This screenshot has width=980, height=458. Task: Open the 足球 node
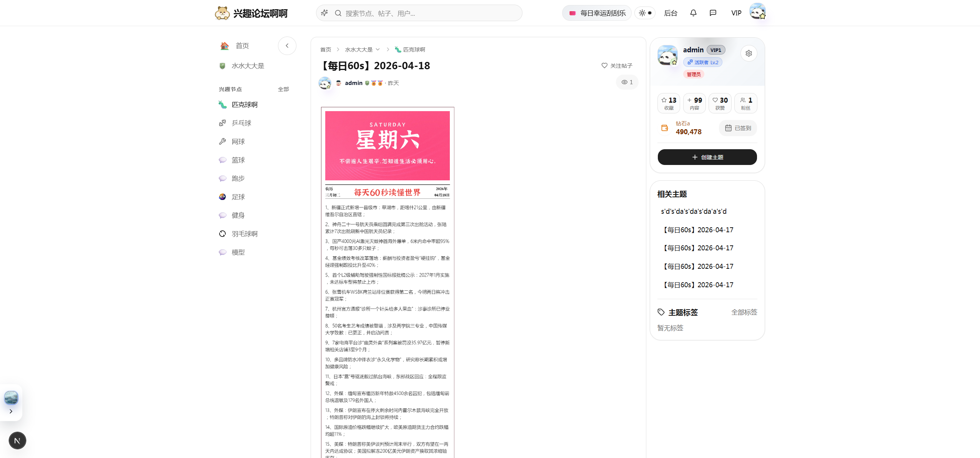coord(238,197)
